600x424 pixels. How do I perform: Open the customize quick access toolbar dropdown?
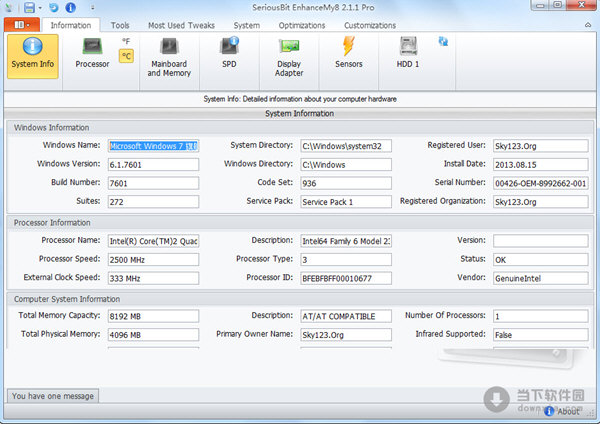click(92, 8)
